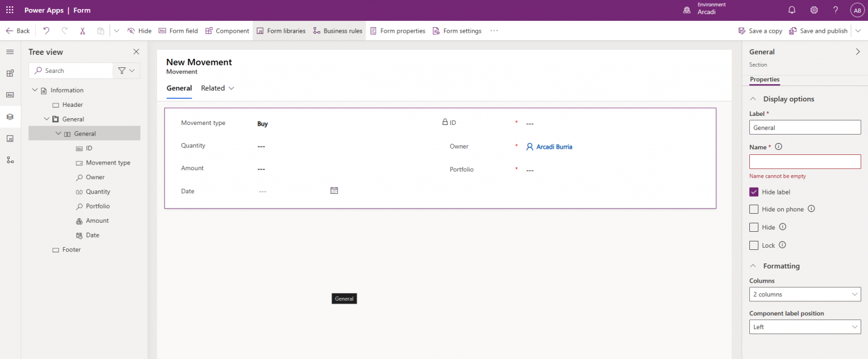Click the Undo arrow

pos(46,31)
